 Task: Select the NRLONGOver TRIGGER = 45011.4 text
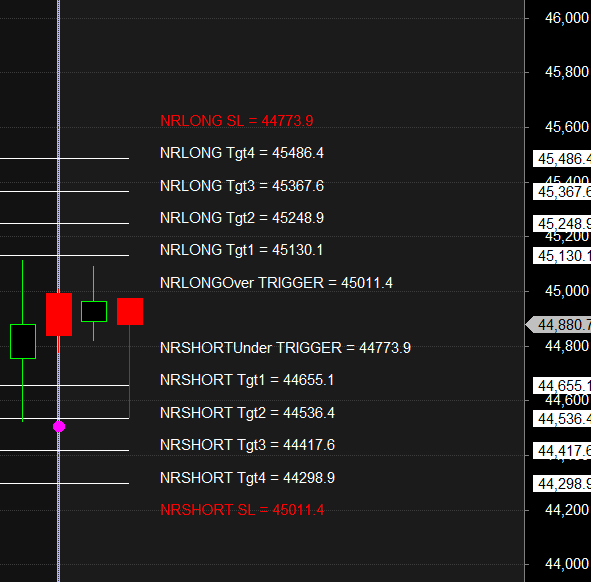276,283
